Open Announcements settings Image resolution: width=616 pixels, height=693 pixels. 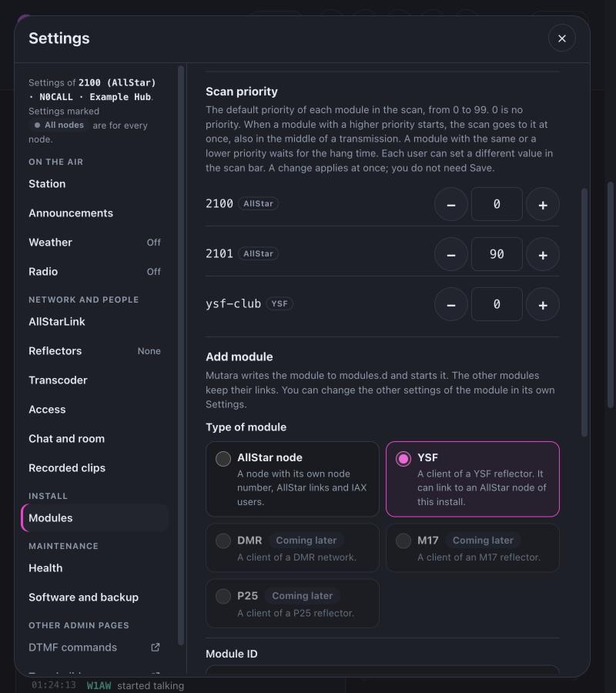click(x=95, y=213)
